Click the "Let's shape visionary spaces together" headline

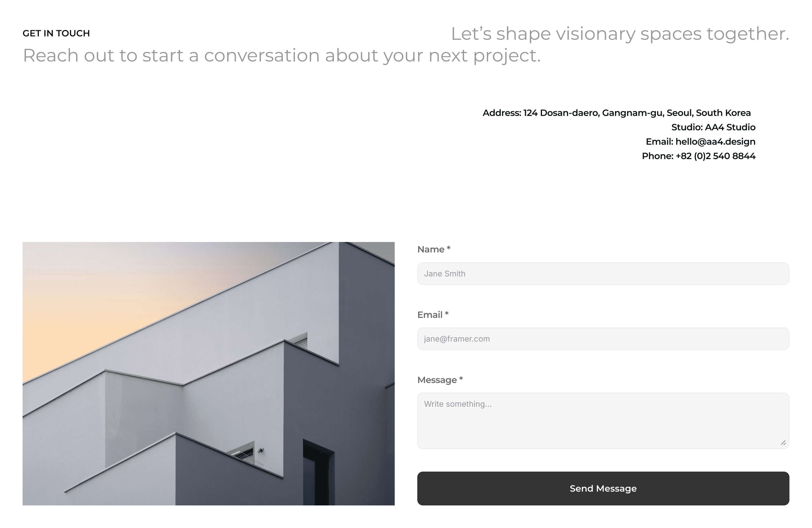(x=620, y=34)
